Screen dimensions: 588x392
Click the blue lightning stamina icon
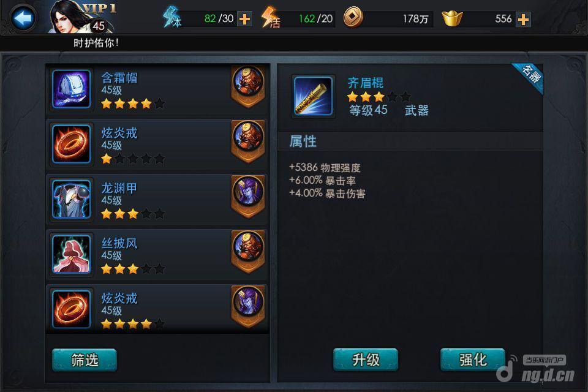[171, 18]
